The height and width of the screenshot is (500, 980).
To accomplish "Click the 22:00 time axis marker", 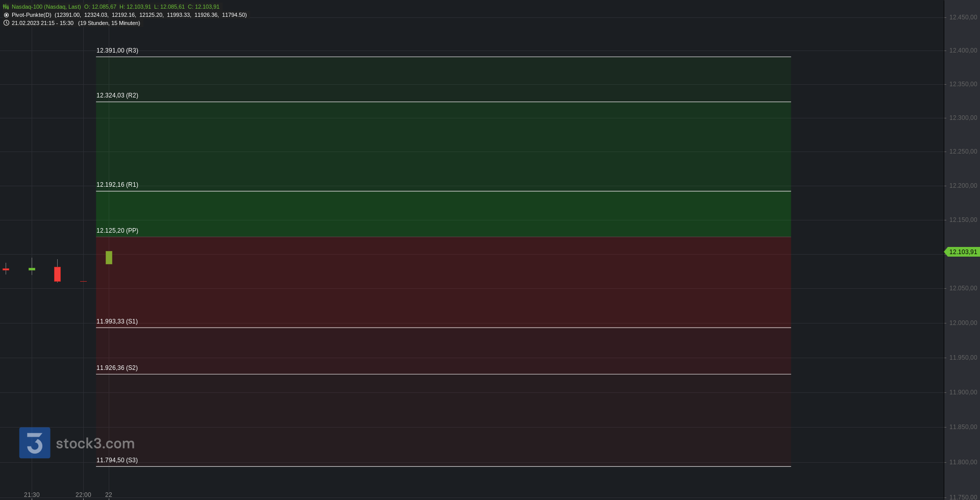I will [x=83, y=495].
